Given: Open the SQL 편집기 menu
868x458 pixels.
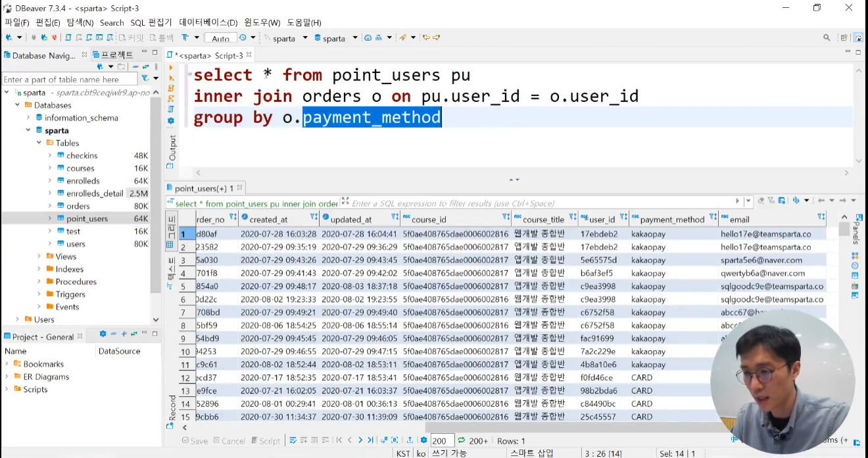Looking at the screenshot, I should [x=151, y=22].
